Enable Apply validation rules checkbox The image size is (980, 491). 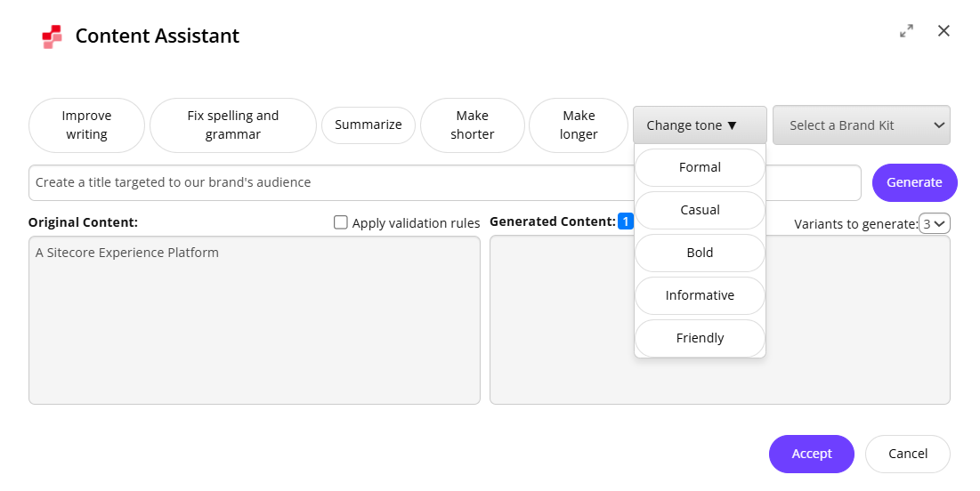click(341, 222)
